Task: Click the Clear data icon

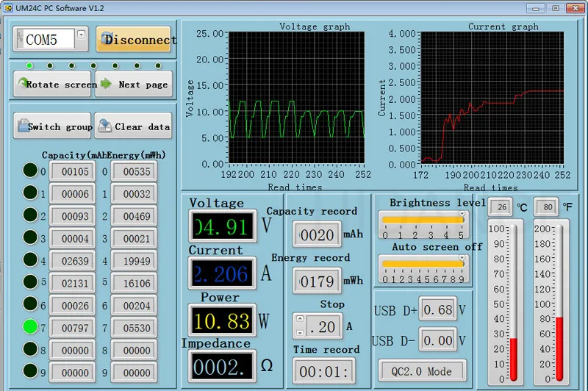Action: [104, 126]
